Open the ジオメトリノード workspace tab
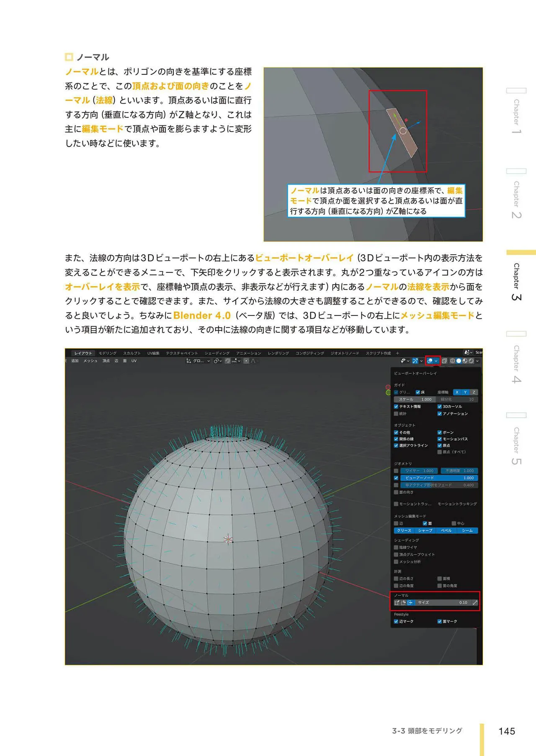The image size is (536, 756). coord(345,353)
